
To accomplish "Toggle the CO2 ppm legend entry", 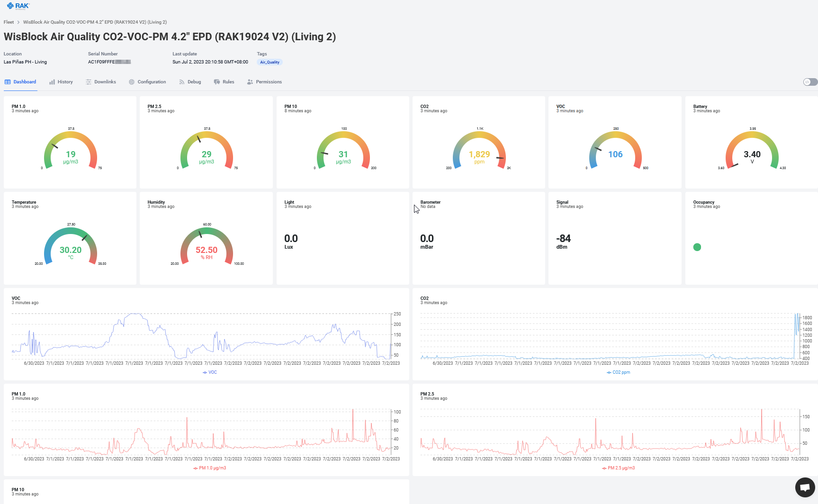I will (x=618, y=372).
